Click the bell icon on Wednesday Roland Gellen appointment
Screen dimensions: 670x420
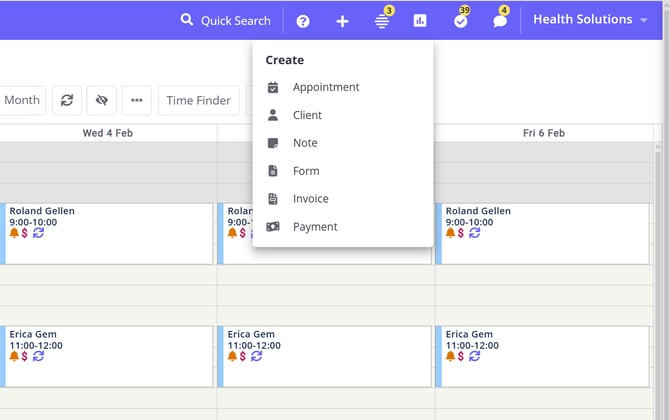14,233
